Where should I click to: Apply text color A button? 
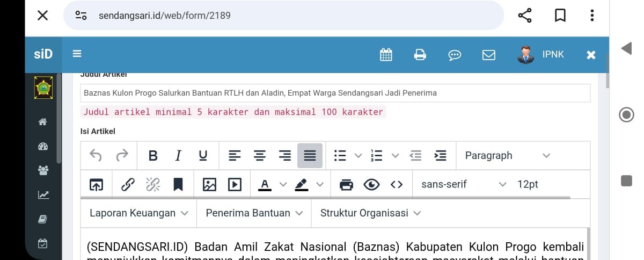point(265,185)
